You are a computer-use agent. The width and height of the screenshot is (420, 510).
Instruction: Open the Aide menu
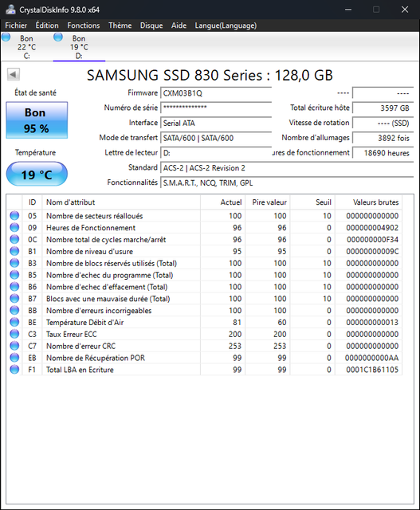179,25
